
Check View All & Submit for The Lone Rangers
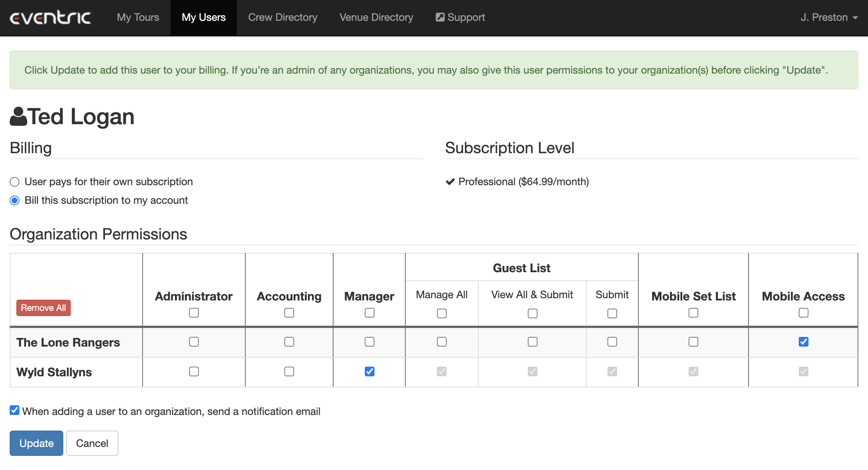(x=533, y=342)
